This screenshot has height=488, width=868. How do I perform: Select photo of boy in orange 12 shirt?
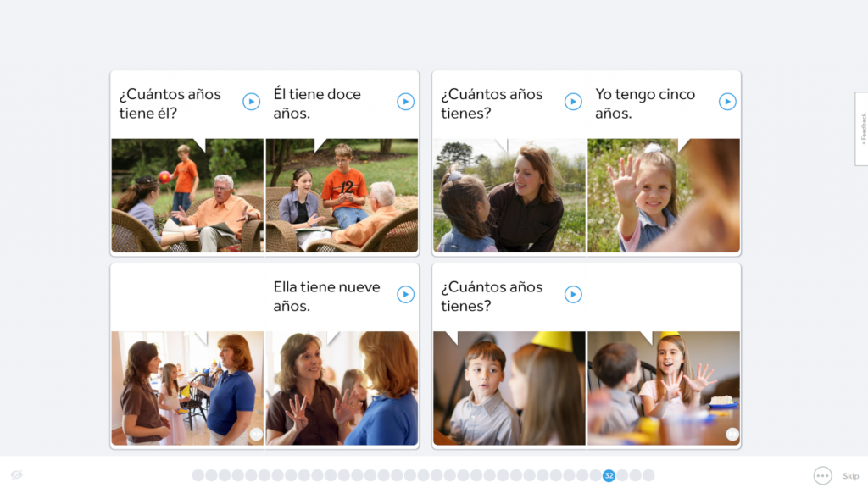tap(342, 196)
